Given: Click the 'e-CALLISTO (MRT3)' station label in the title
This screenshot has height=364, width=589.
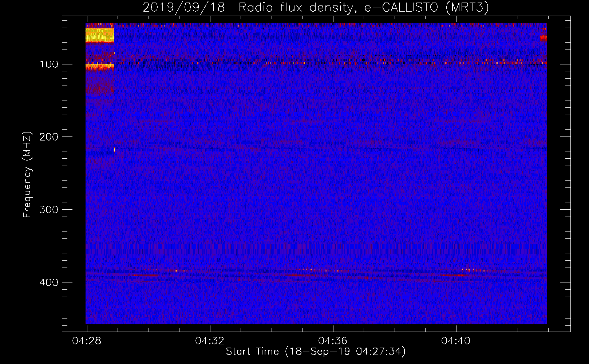Looking at the screenshot, I should point(426,8).
